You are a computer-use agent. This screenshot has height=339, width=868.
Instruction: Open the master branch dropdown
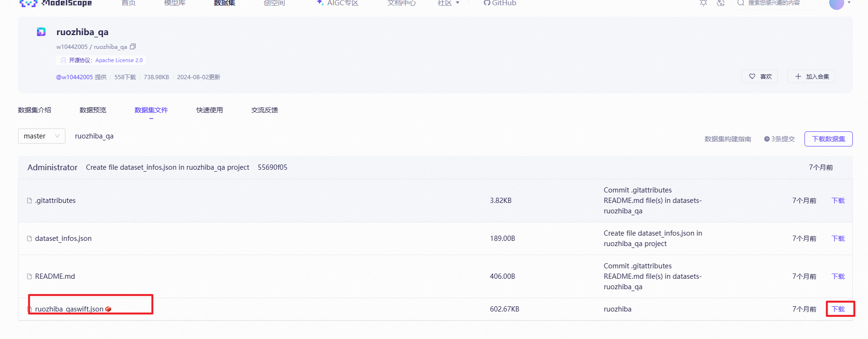(42, 136)
